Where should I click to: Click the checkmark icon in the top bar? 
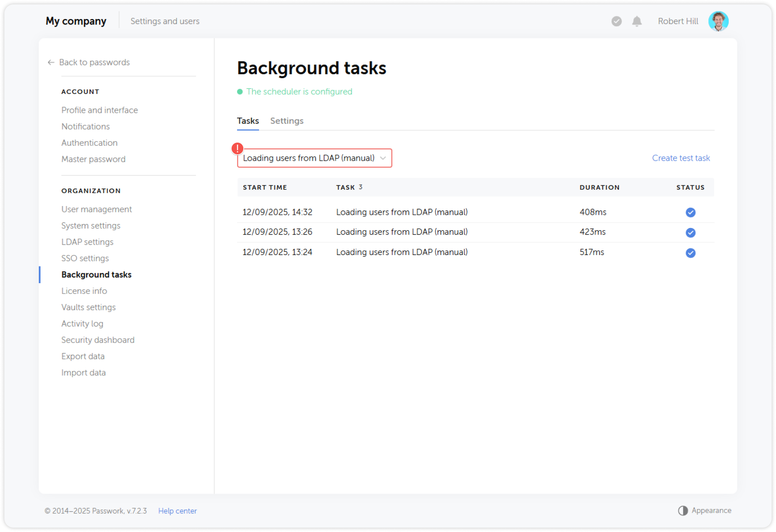click(x=616, y=21)
